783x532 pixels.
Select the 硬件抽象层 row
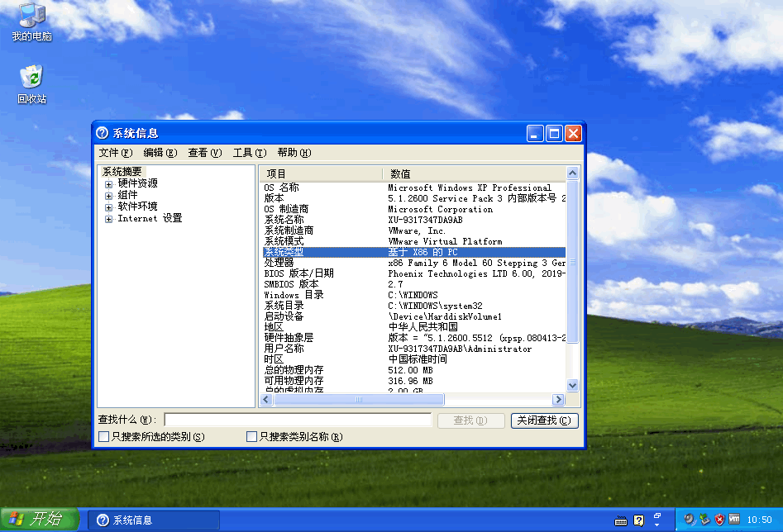pyautogui.click(x=414, y=339)
